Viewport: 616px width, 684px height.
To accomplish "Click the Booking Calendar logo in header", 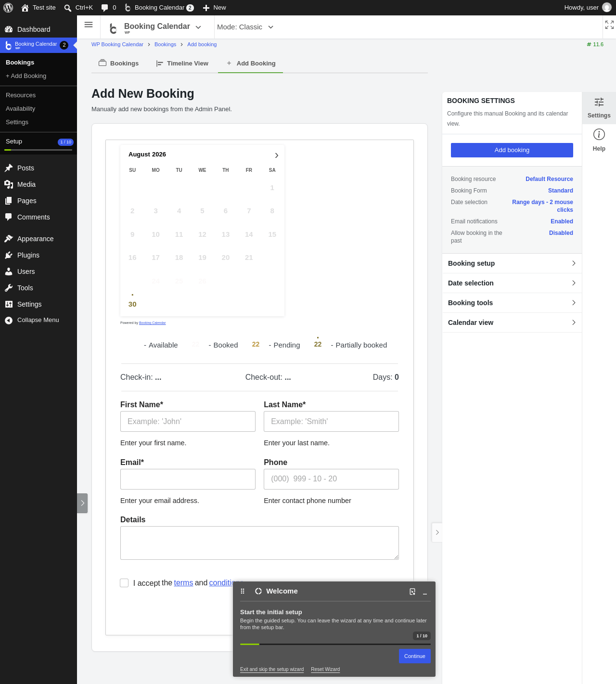I will [113, 29].
